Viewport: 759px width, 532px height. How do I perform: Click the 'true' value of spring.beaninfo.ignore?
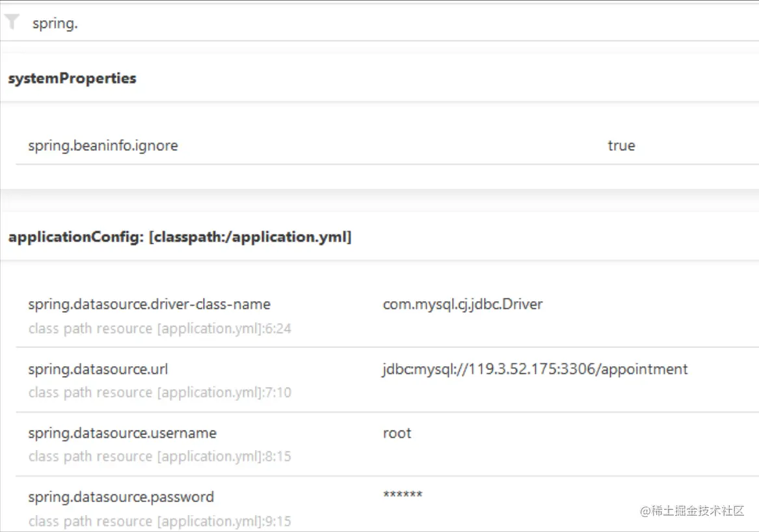tap(621, 146)
